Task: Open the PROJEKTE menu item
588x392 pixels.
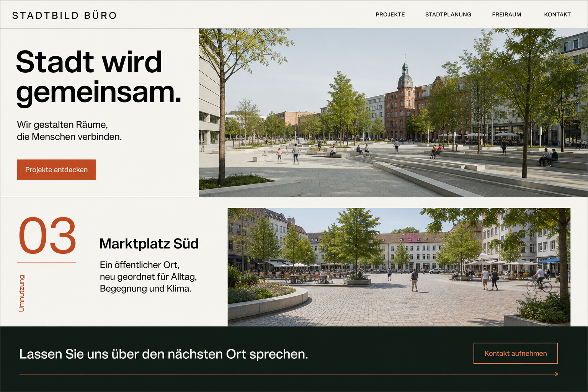Action: (x=390, y=15)
